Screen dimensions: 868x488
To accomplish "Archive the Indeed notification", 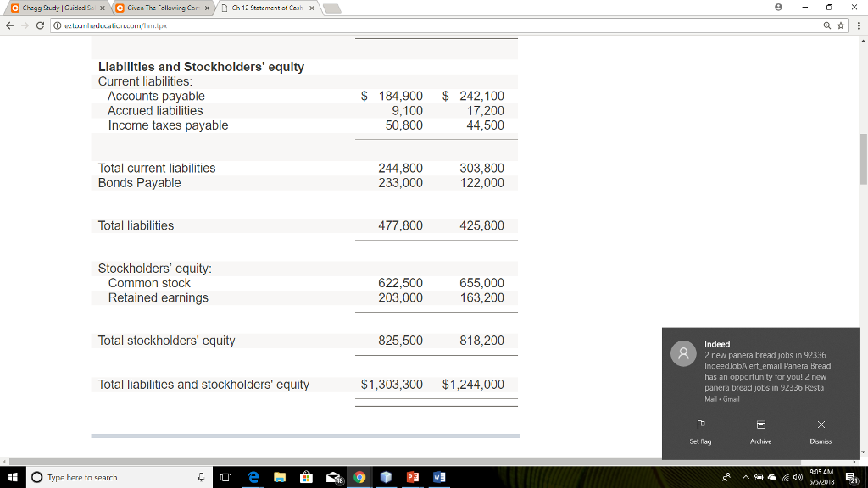I will pyautogui.click(x=760, y=430).
